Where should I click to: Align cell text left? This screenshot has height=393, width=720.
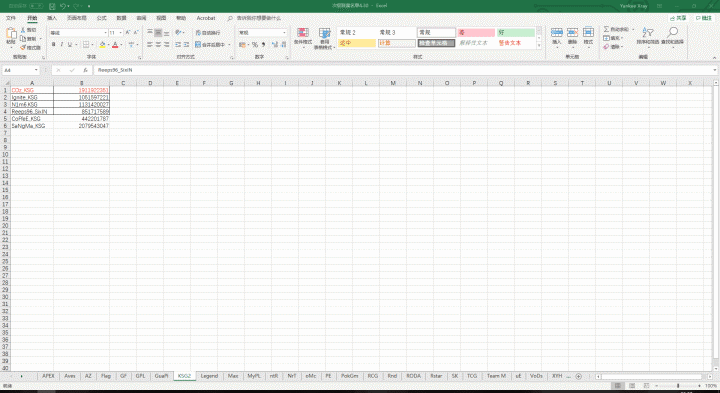click(150, 45)
